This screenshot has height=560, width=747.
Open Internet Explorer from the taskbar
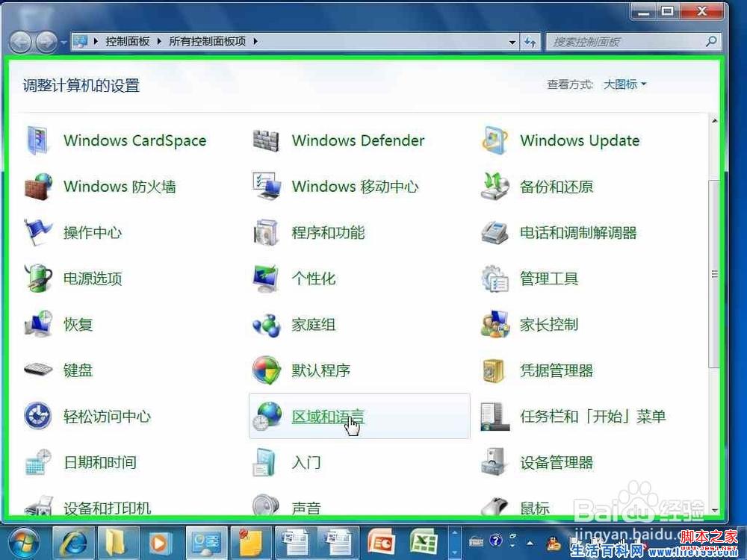point(73,541)
